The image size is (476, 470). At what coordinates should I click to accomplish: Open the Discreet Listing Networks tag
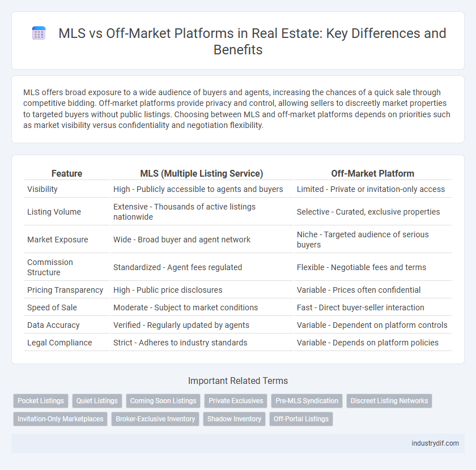389,401
